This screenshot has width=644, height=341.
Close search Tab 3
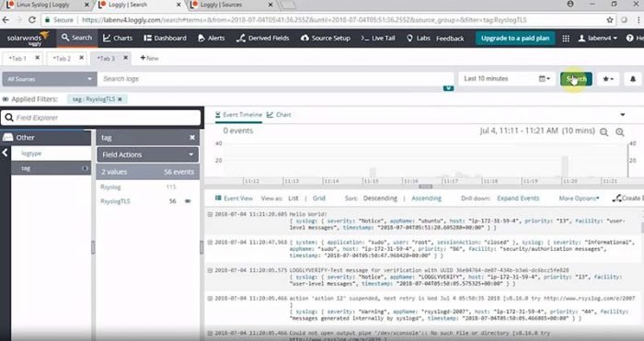pyautogui.click(x=126, y=58)
